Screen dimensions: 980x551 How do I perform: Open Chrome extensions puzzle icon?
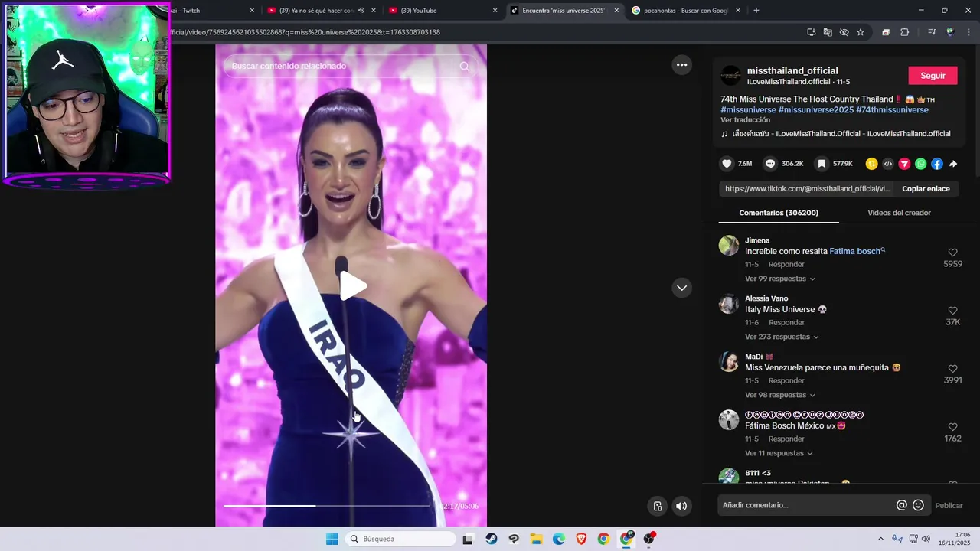click(905, 32)
